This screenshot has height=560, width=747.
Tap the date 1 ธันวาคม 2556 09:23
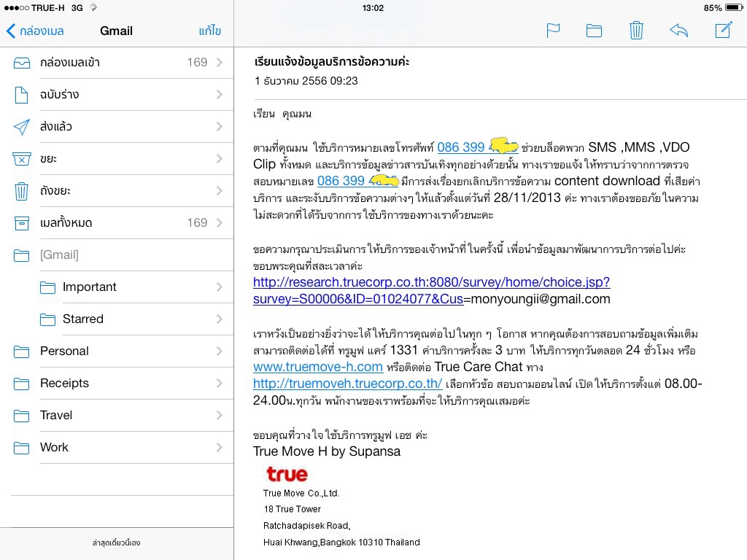[x=306, y=81]
